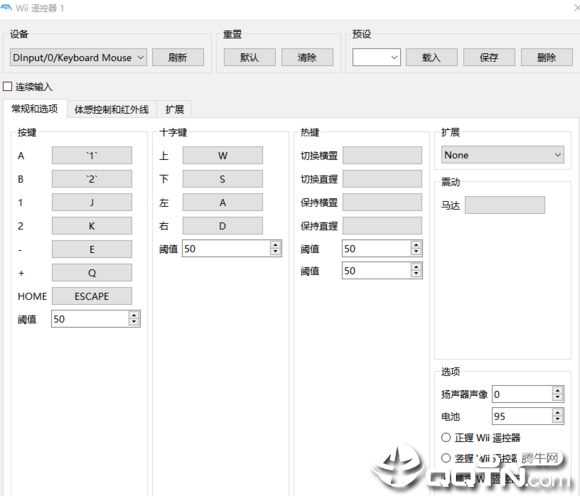Screen dimensions: 580x496
Task: Increase the 扬声器声像 value
Action: [557, 390]
